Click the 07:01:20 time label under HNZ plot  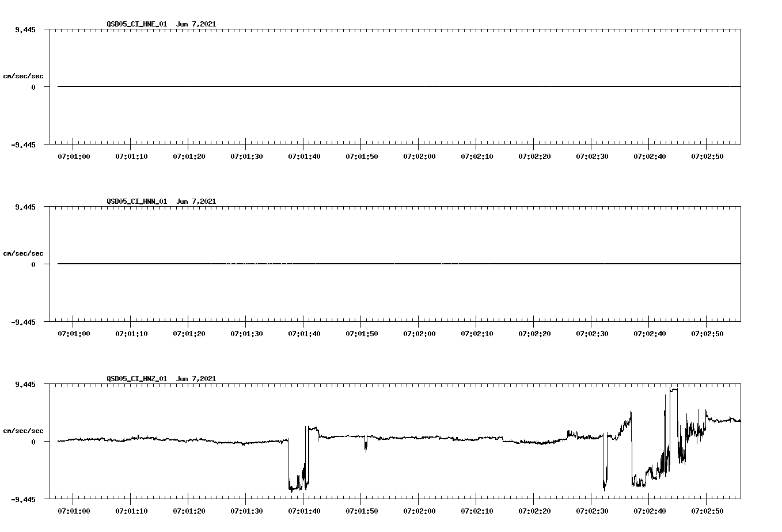(189, 511)
